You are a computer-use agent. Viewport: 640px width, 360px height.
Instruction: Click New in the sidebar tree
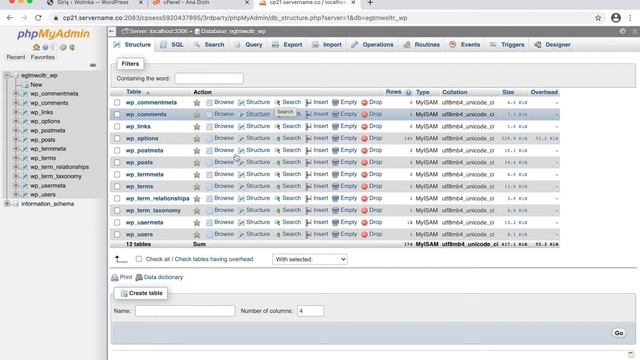pyautogui.click(x=36, y=85)
